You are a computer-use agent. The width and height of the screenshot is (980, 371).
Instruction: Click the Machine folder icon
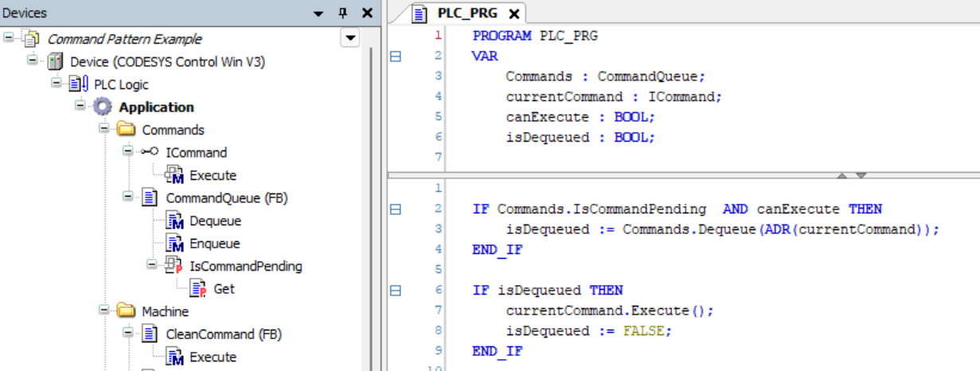[127, 311]
